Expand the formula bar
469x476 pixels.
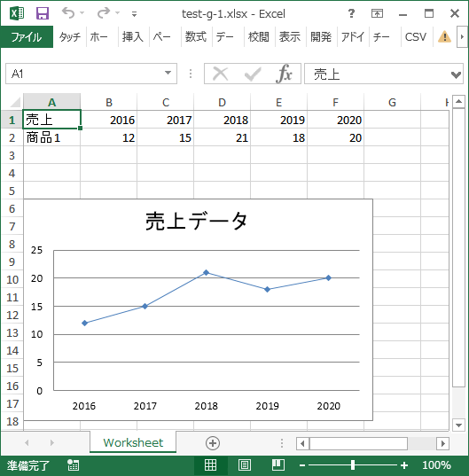(457, 74)
